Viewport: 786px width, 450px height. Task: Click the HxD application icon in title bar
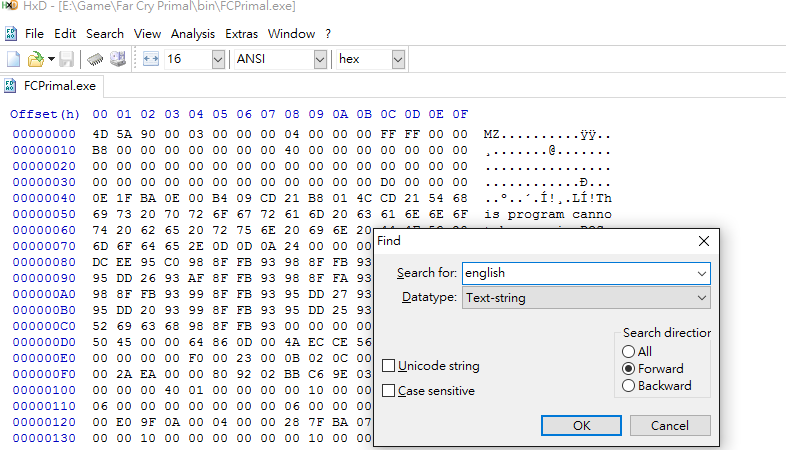point(10,6)
